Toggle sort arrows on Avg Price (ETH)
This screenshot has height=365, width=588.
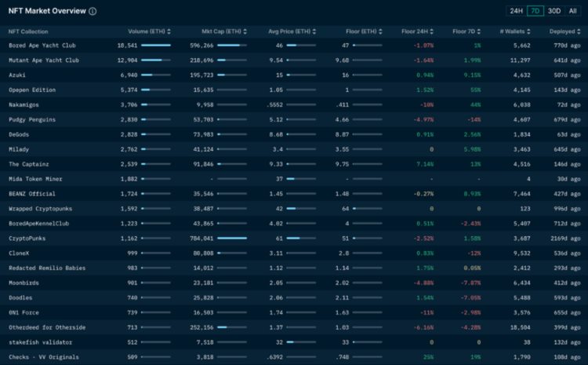315,31
